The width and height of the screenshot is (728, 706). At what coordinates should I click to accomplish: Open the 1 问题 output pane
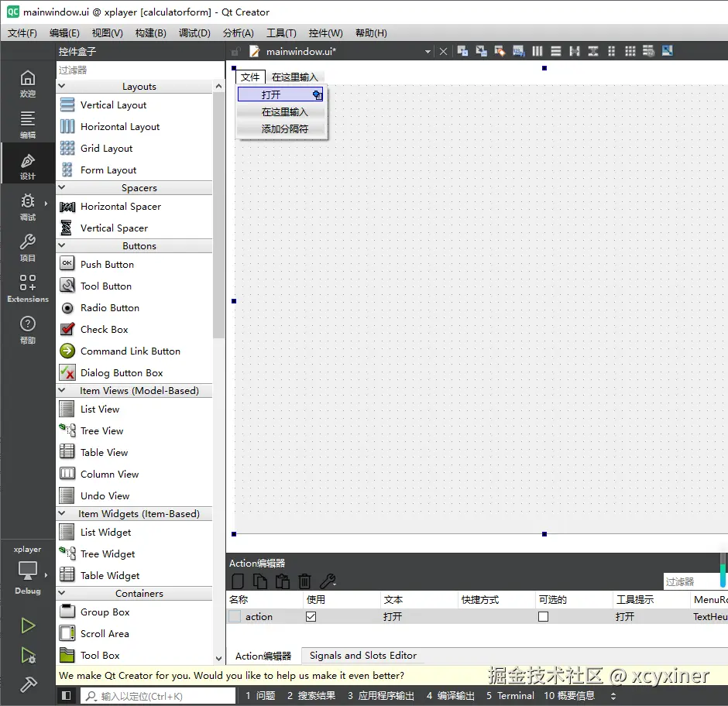pos(260,696)
